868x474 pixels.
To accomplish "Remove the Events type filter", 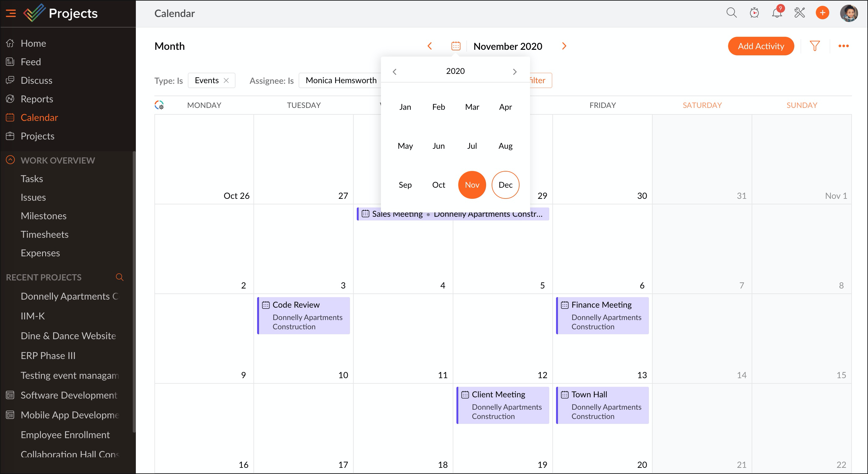I will point(226,80).
